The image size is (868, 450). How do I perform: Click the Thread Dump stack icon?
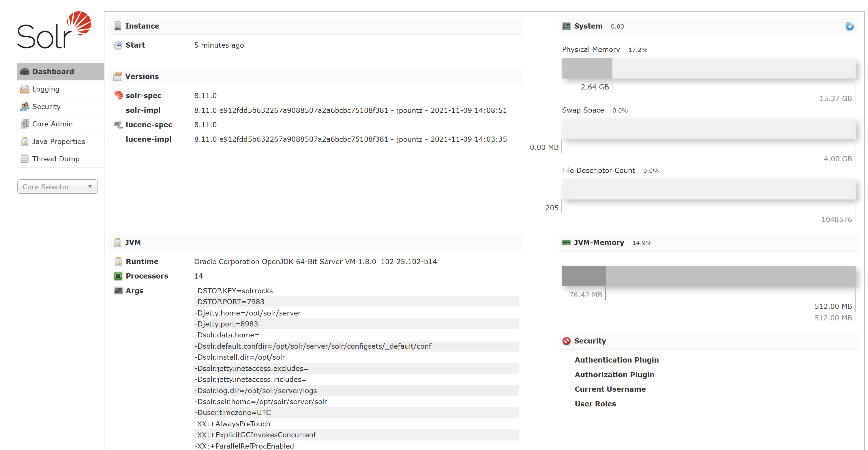25,159
